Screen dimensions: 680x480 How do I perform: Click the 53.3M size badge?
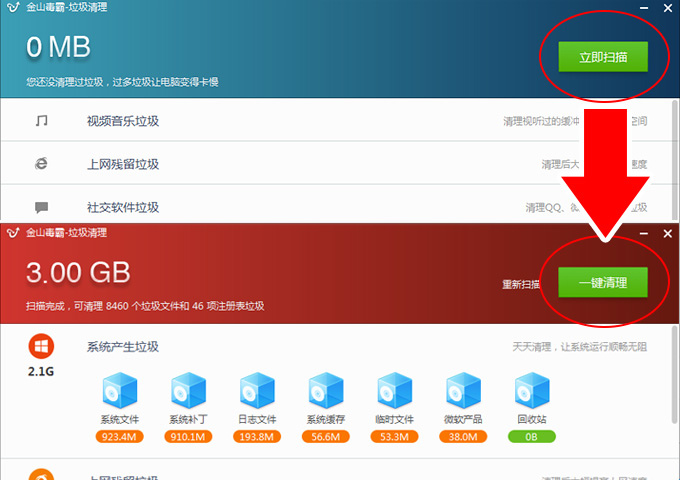coord(394,436)
